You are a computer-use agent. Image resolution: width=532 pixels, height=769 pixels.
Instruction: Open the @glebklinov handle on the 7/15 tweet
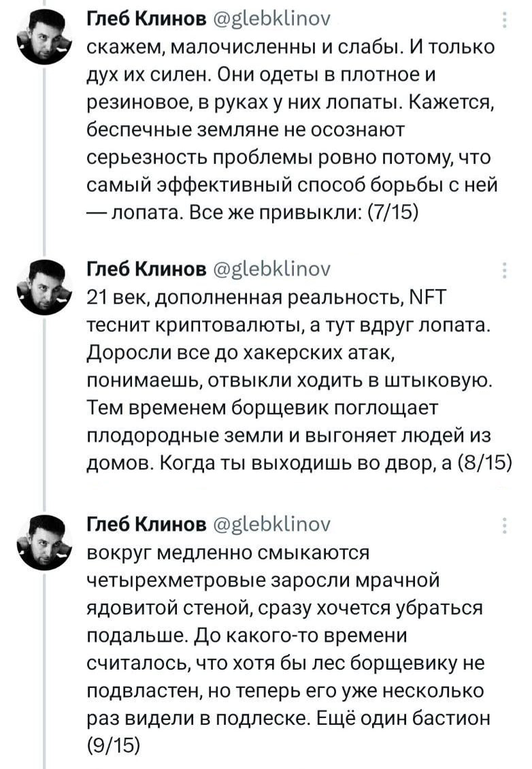point(273,19)
